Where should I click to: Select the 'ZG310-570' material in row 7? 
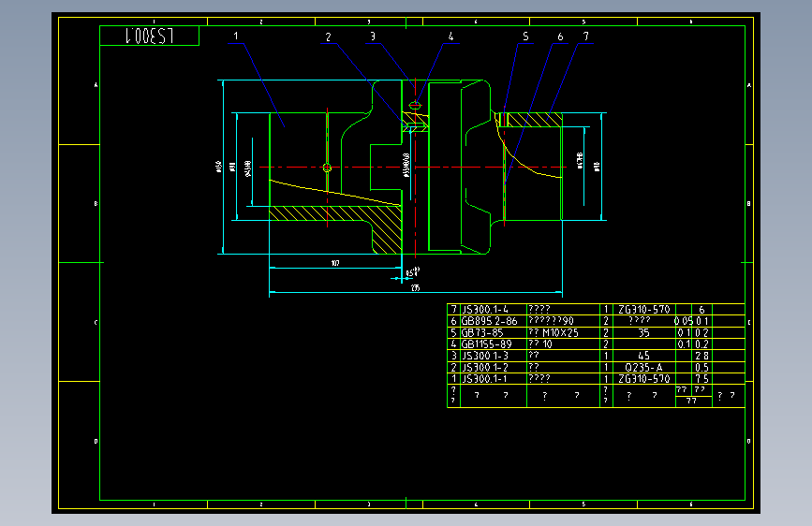pos(643,310)
